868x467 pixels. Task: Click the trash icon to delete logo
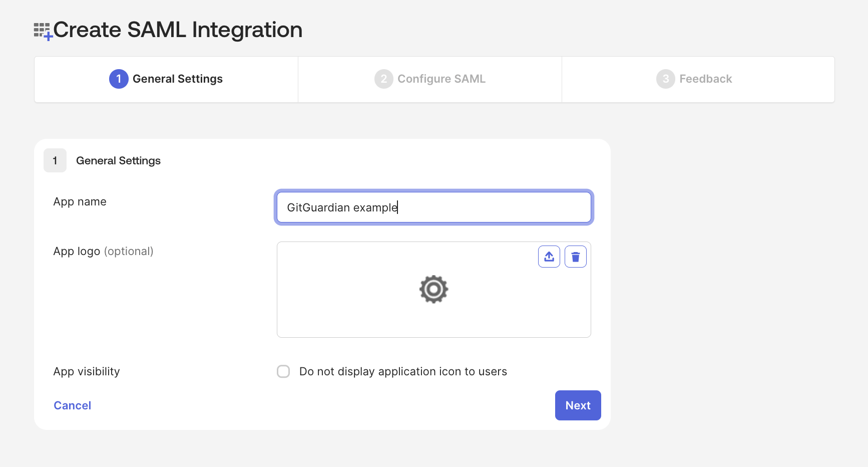coord(576,257)
